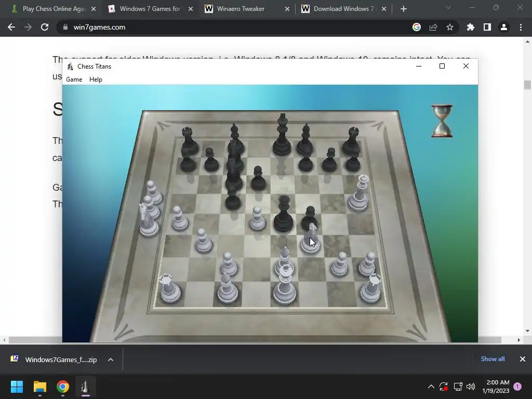The height and width of the screenshot is (399, 532).
Task: Select the black rook at top-right corner
Action: [352, 141]
